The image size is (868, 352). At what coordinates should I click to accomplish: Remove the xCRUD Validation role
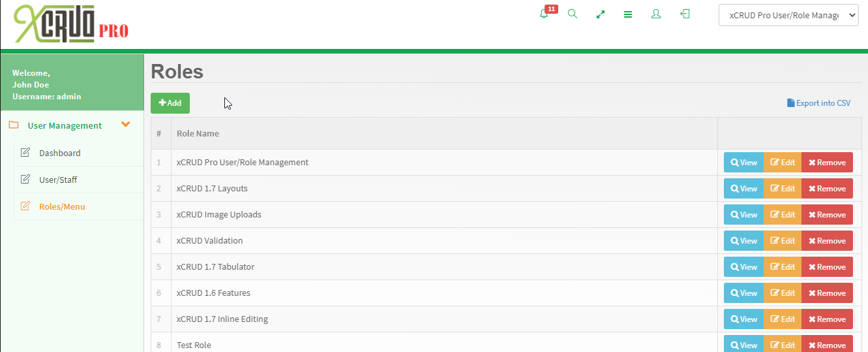pos(827,241)
